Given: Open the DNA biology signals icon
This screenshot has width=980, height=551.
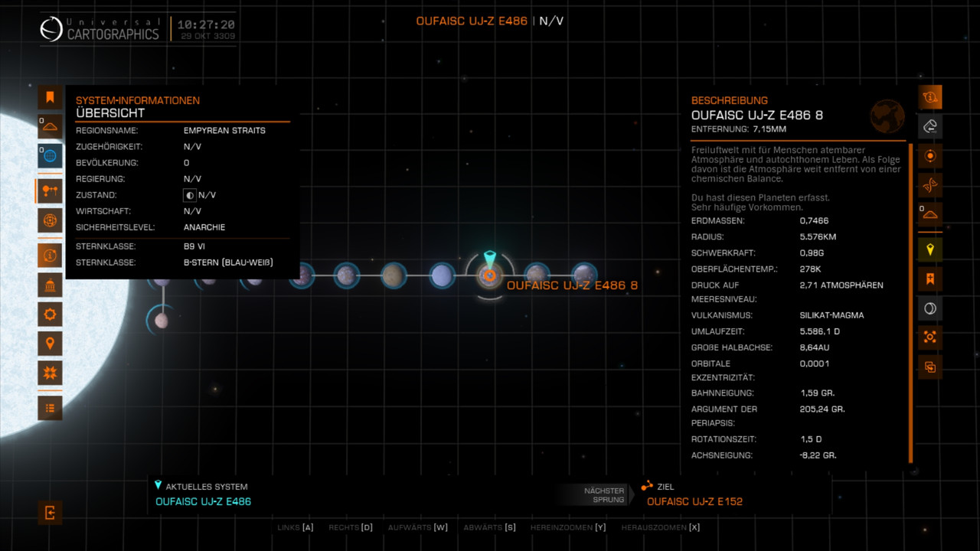Looking at the screenshot, I should [930, 184].
